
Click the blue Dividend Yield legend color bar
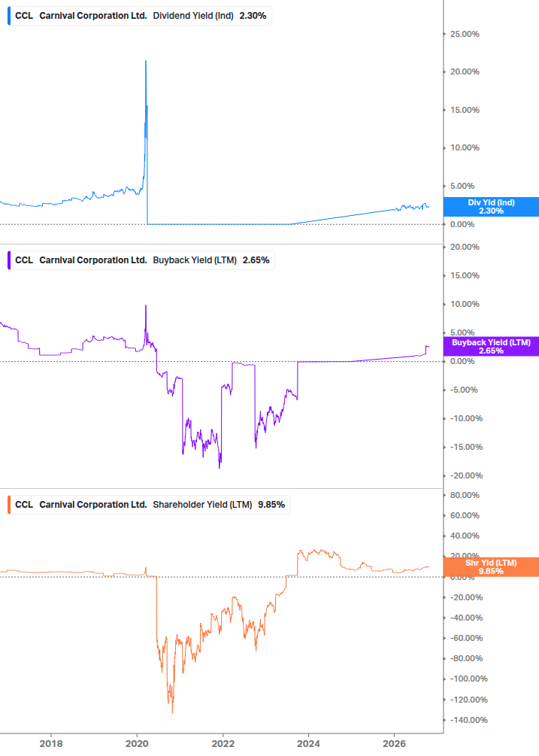pyautogui.click(x=9, y=16)
